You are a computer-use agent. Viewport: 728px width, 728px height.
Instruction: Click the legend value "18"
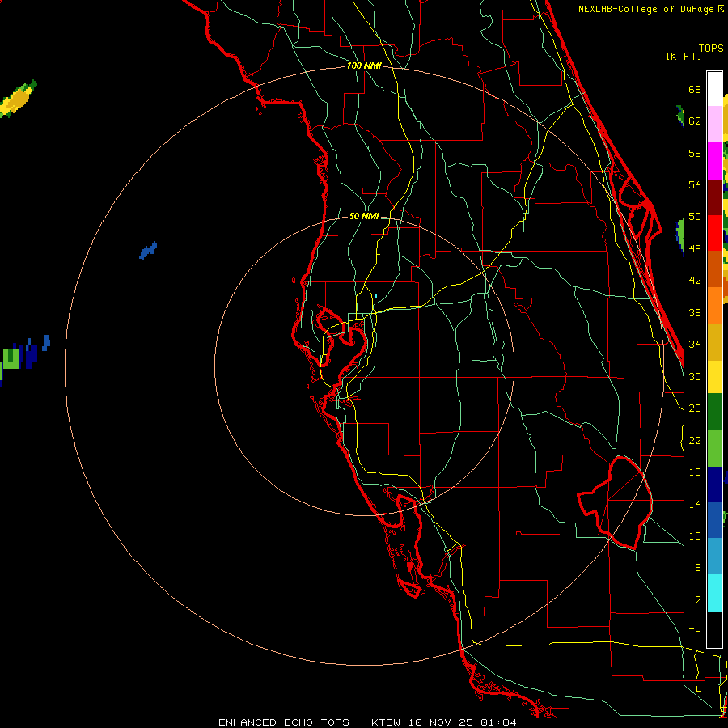click(695, 472)
